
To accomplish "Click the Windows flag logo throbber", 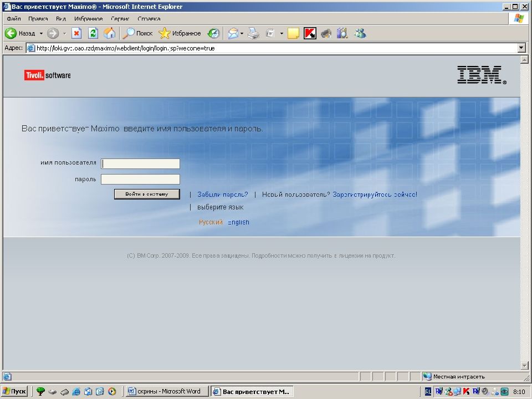I will pos(519,19).
